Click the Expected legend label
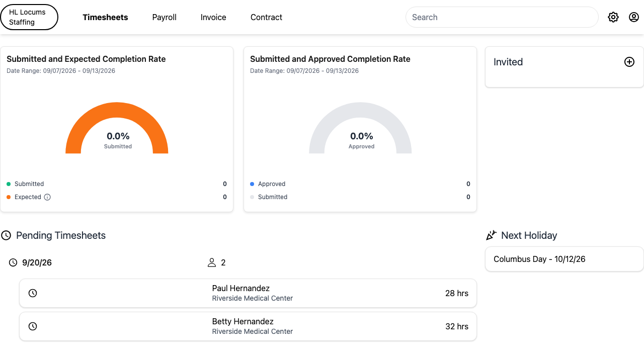This screenshot has width=644, height=362. 28,197
